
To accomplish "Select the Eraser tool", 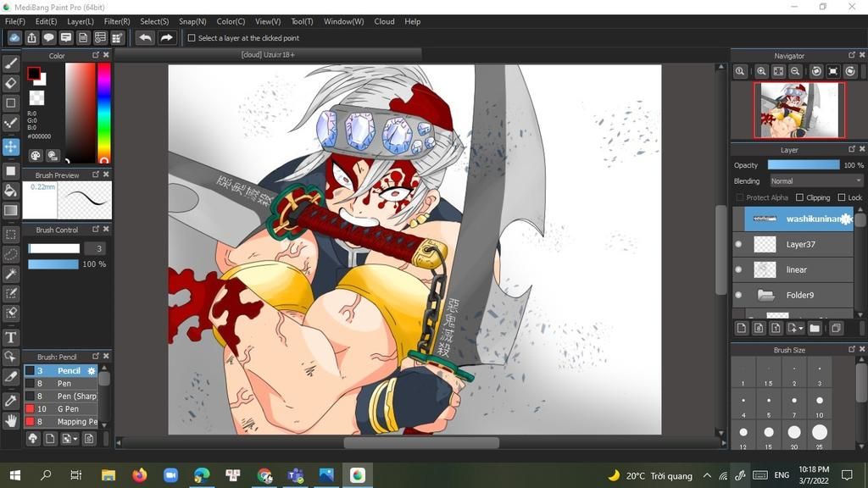I will point(10,83).
